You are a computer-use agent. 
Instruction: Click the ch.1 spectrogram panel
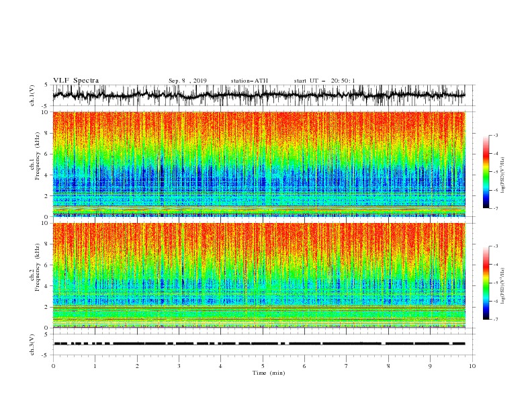pyautogui.click(x=259, y=164)
